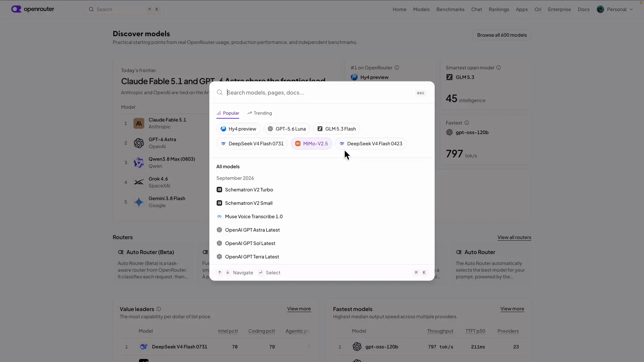This screenshot has width=644, height=362.
Task: Click the Grok 4.6 SpaceXAI logo
Action: 139,182
